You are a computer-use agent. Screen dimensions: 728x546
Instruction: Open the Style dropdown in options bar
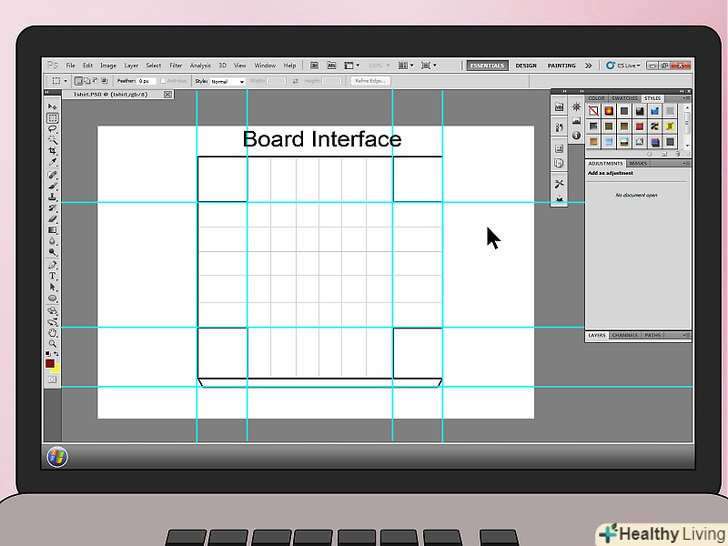226,81
